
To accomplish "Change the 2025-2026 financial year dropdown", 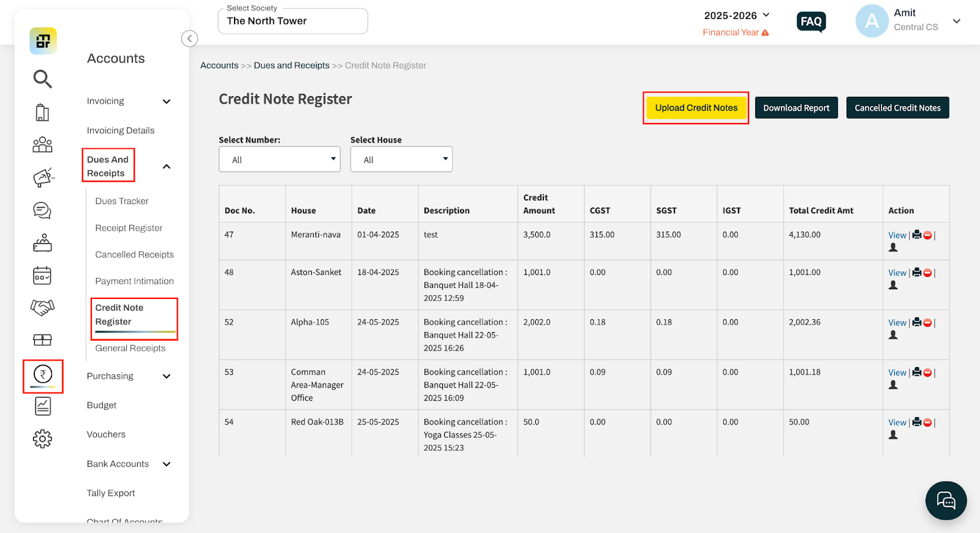I will 736,15.
